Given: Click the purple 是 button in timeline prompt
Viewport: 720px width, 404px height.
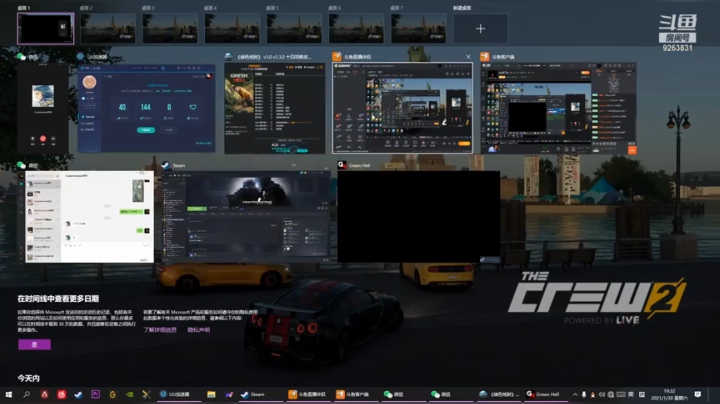Looking at the screenshot, I should 34,344.
